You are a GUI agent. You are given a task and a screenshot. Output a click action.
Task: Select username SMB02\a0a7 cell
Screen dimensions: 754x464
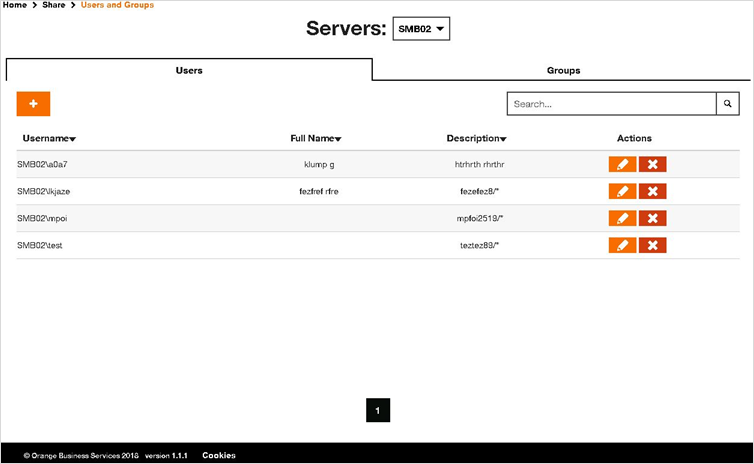click(42, 164)
